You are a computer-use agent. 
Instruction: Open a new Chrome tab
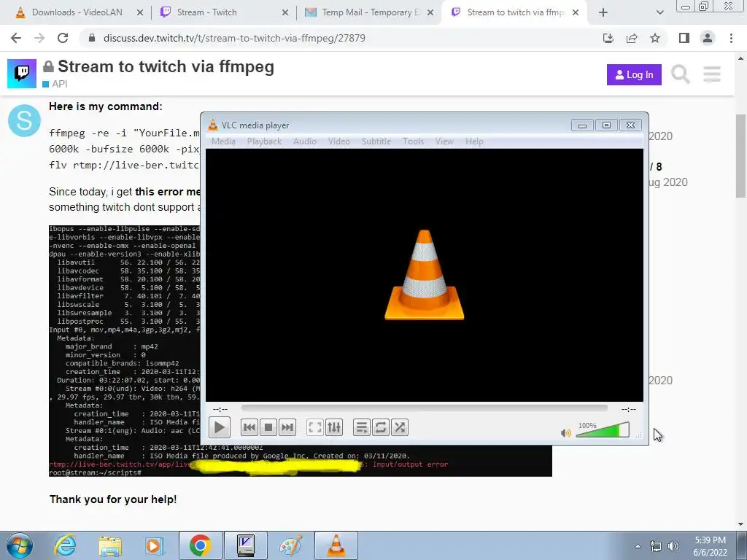point(603,12)
